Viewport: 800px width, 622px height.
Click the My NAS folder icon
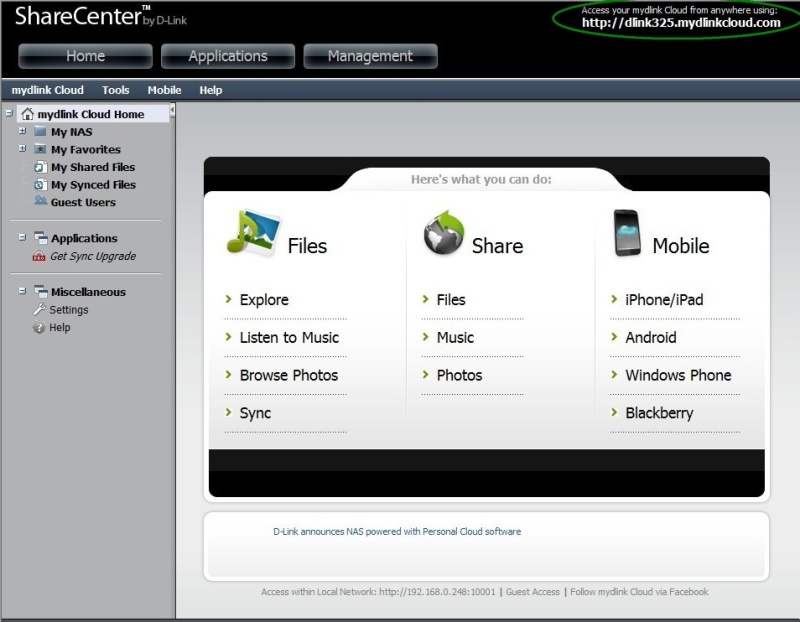point(40,131)
